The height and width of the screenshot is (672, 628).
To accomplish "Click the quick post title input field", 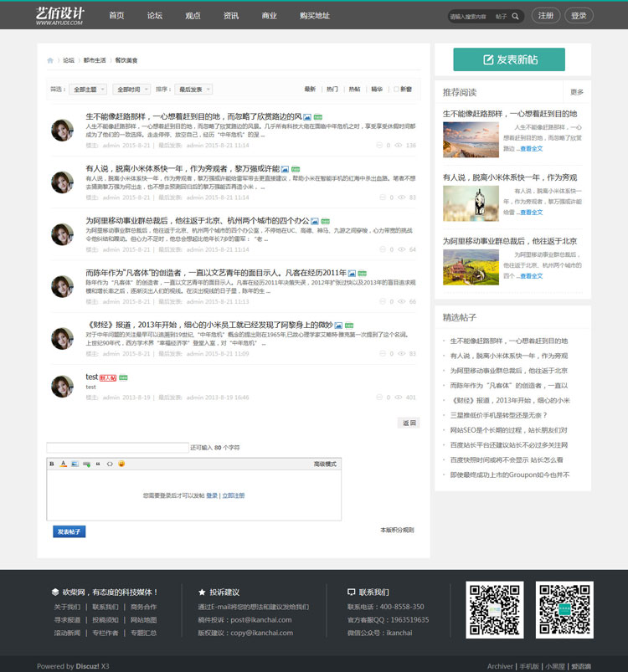I will 117,448.
